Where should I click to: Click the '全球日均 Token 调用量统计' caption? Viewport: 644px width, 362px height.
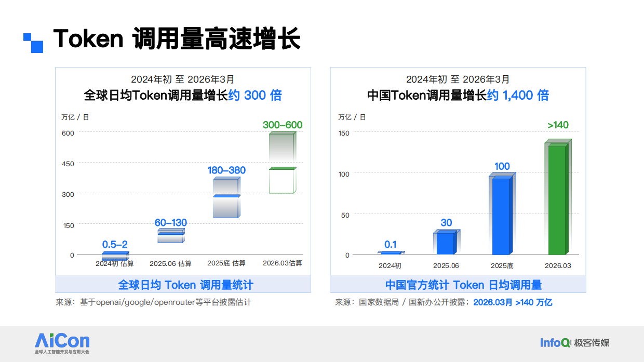pos(186,285)
